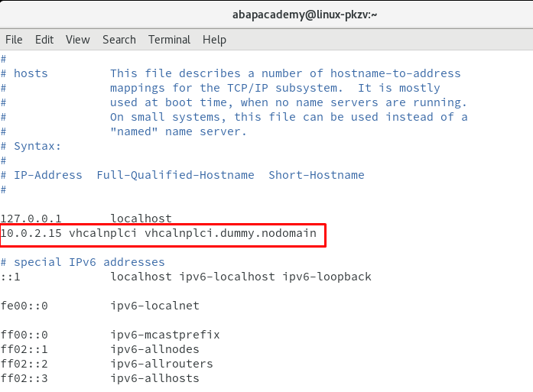
Task: Click the 10.0.2.15 IP address entry
Action: [x=31, y=233]
